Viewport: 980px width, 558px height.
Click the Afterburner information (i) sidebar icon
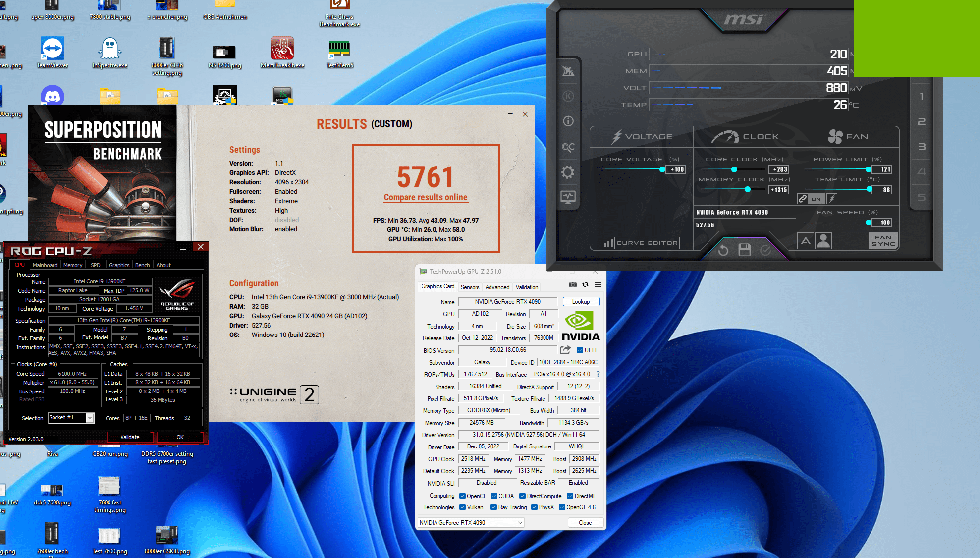568,121
